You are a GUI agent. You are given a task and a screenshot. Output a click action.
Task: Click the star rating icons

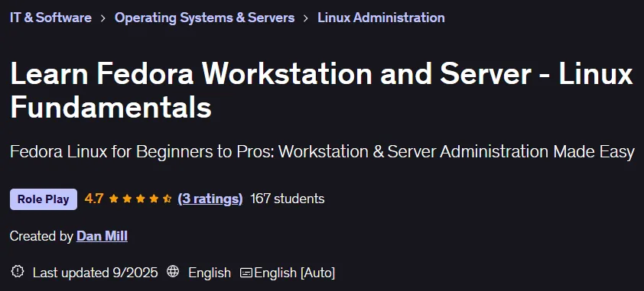pyautogui.click(x=141, y=199)
